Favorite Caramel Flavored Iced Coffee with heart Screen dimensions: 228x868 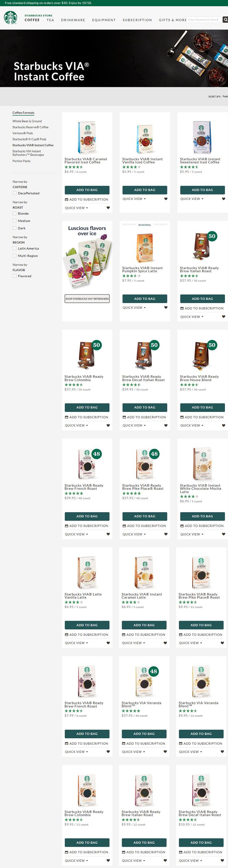(x=108, y=208)
